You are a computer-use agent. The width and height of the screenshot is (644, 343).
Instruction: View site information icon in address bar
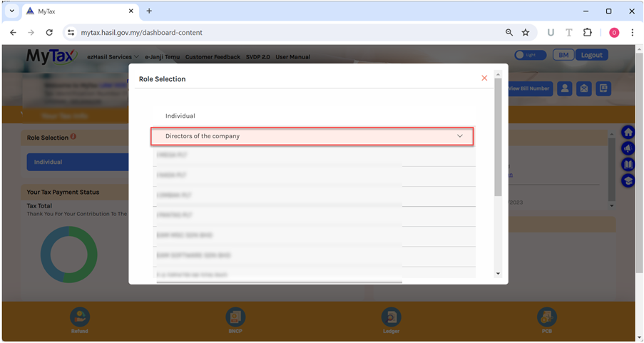71,33
